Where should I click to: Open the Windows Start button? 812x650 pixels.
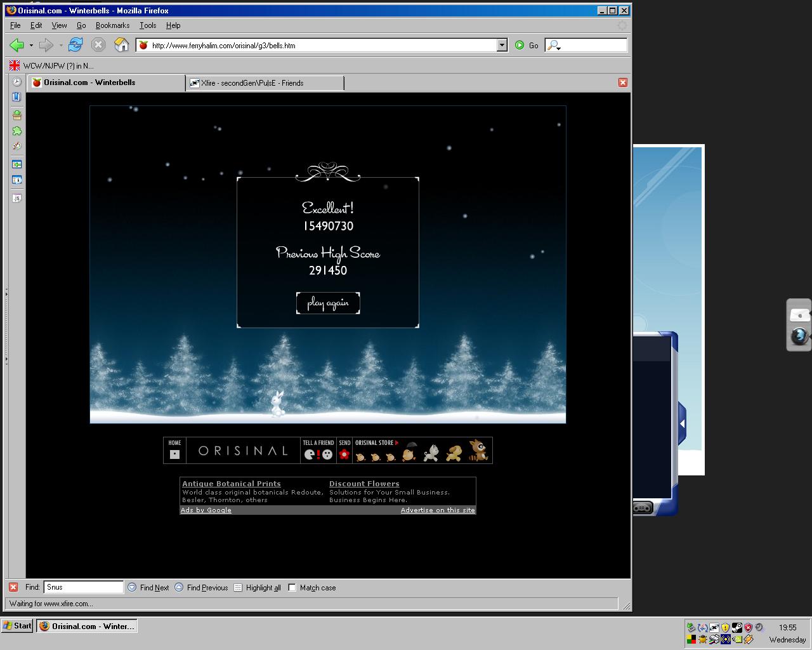(x=17, y=626)
